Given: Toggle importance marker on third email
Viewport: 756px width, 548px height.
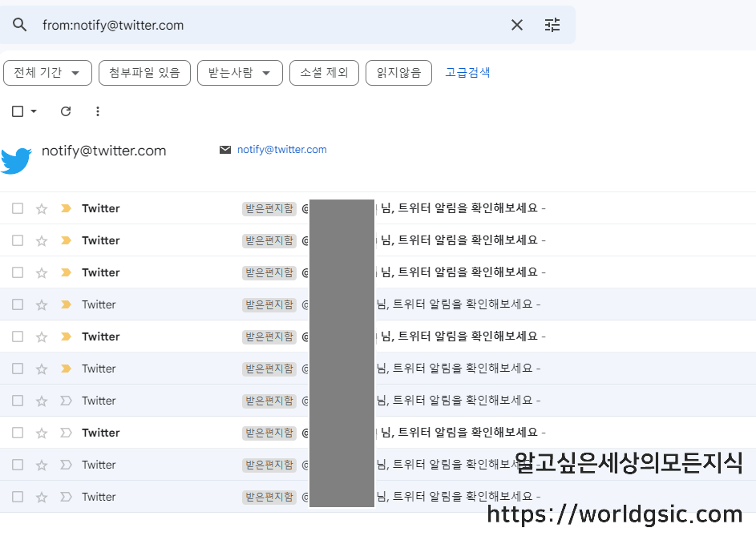Looking at the screenshot, I should point(66,272).
